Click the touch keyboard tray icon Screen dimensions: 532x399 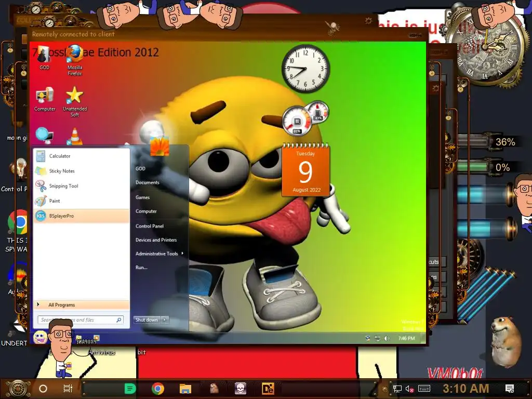424,389
